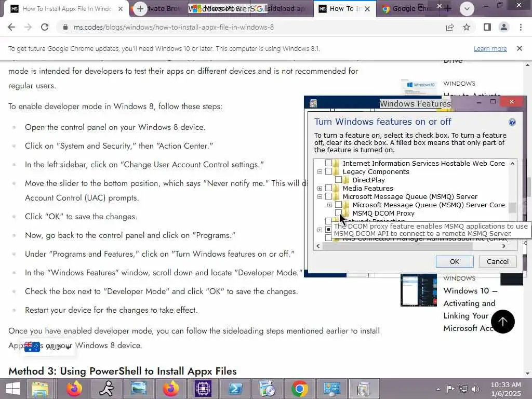Check Microsoft Message Queue (MSMQ) Server box
This screenshot has width=532, height=399.
pyautogui.click(x=328, y=196)
